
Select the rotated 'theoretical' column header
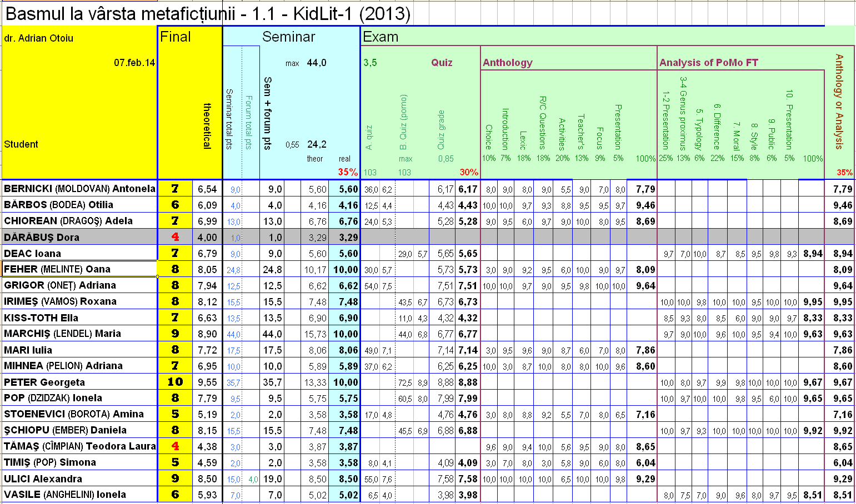[207, 126]
